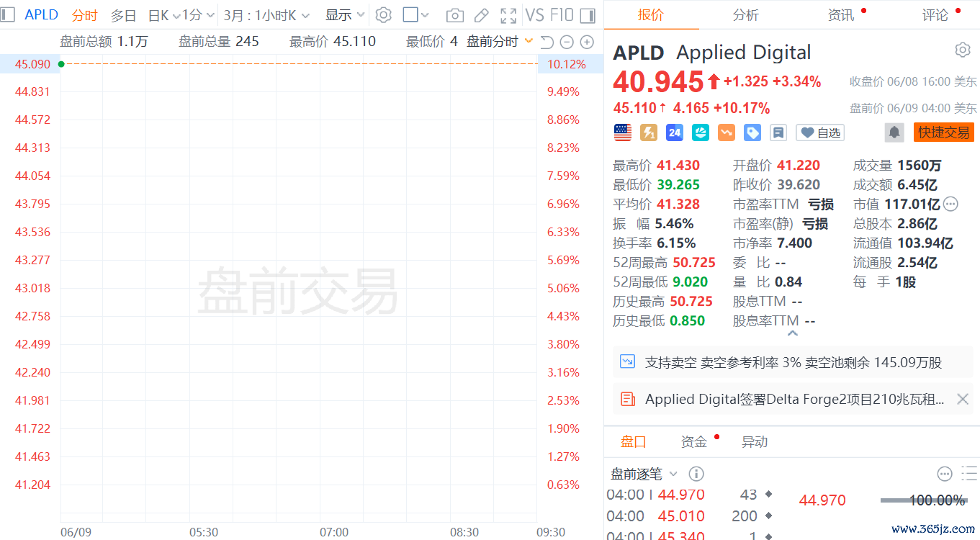Click the blue price tag icon
The image size is (980, 540).
(752, 132)
